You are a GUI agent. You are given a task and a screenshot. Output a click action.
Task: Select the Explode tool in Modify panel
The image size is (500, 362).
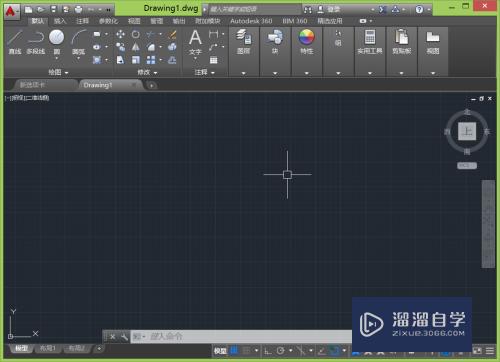[172, 47]
